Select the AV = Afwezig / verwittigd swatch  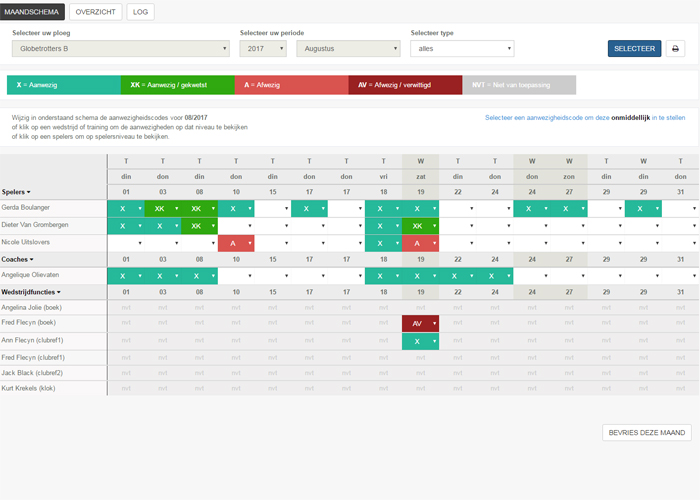[x=405, y=85]
